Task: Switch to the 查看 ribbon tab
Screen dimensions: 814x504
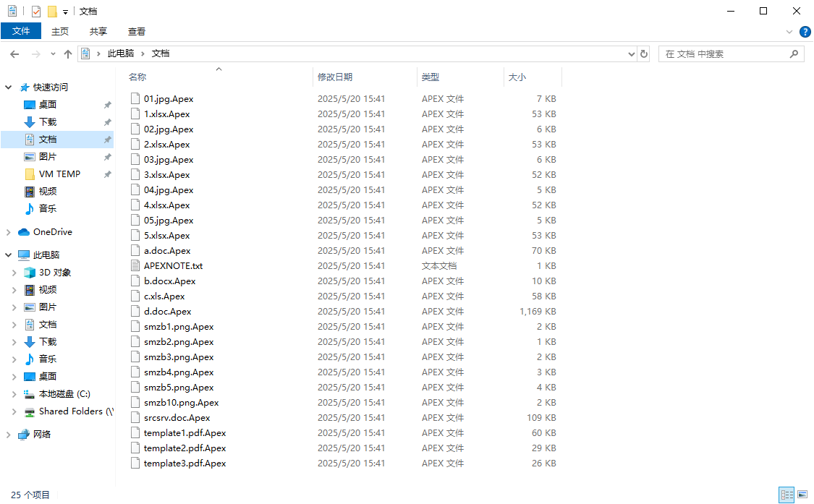Action: coord(137,31)
